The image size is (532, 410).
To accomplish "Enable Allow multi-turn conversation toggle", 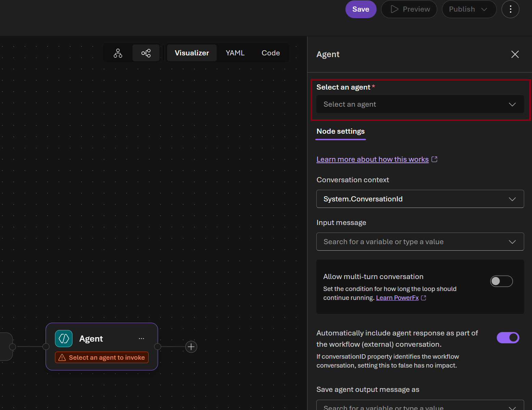I will tap(501, 281).
